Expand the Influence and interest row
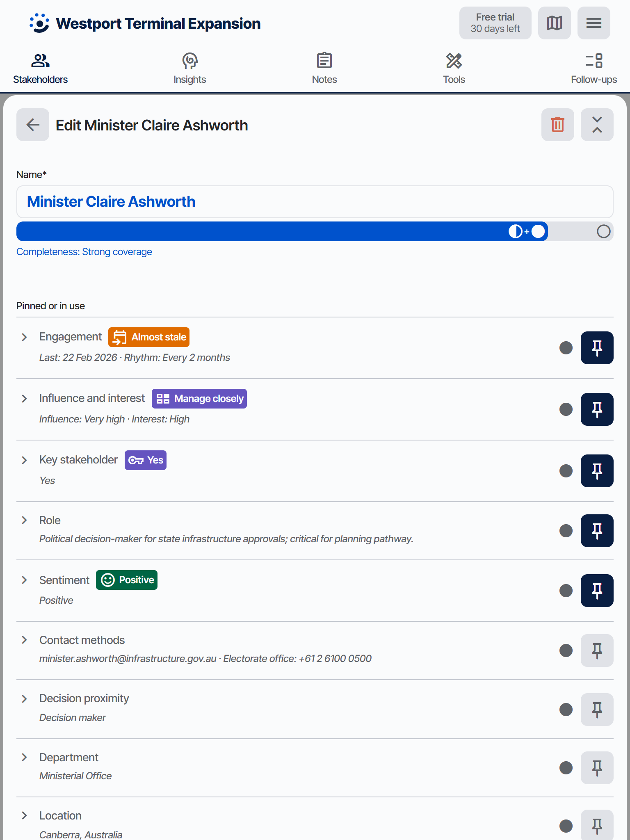Screen dimensions: 630x840 click(25, 399)
